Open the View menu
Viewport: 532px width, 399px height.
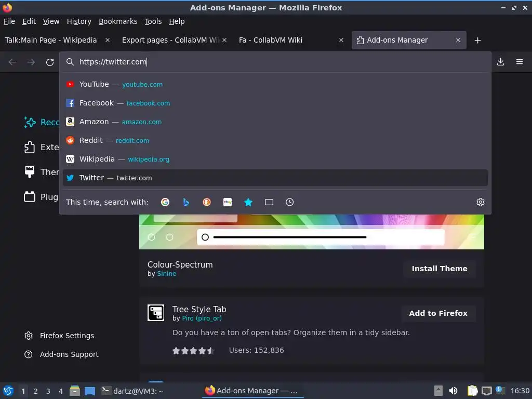[51, 21]
